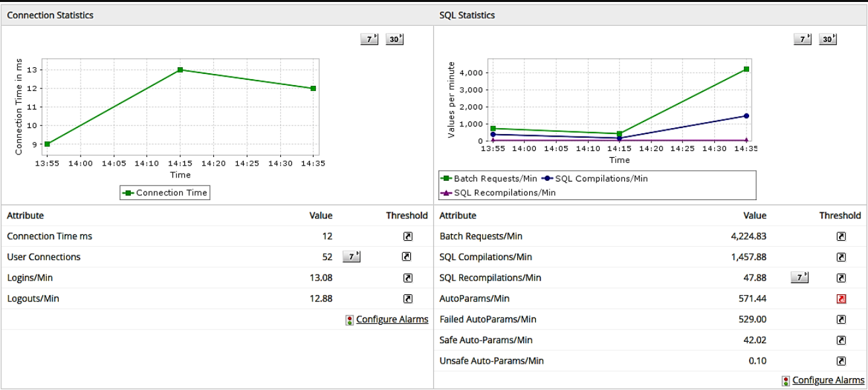Click SQL Compilations/Min legend entry
This screenshot has width=868, height=390.
597,179
